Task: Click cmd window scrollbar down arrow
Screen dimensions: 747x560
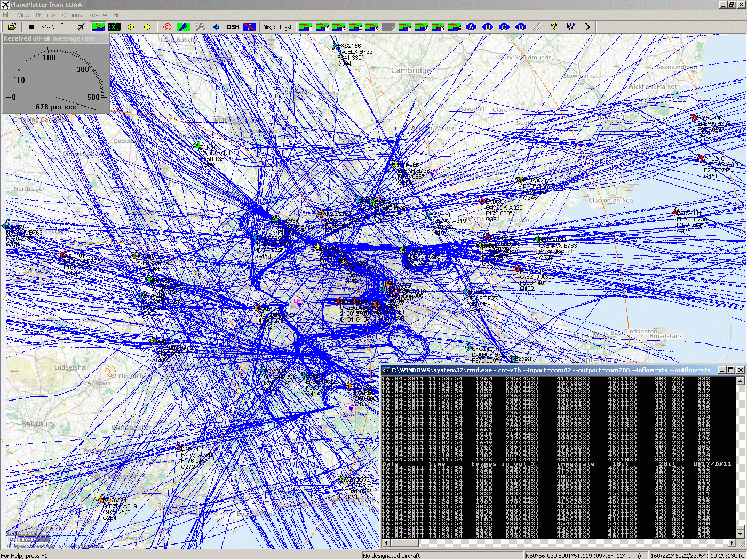Action: 740,533
